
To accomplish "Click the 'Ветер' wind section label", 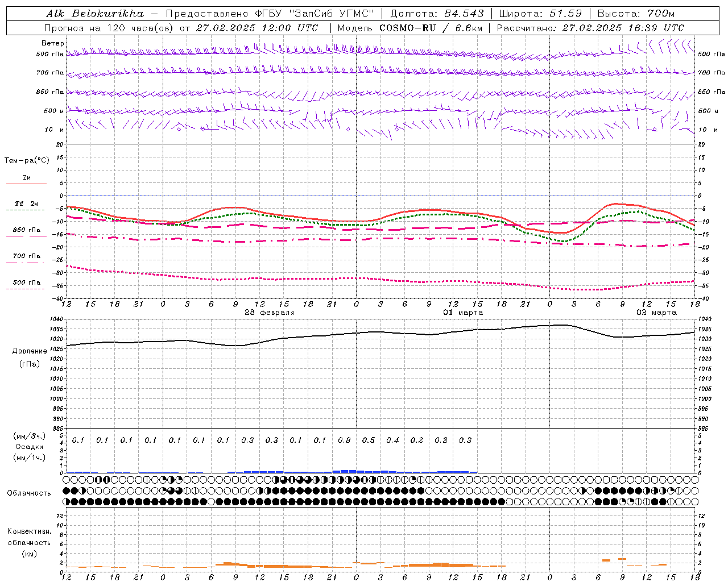I will (52, 43).
